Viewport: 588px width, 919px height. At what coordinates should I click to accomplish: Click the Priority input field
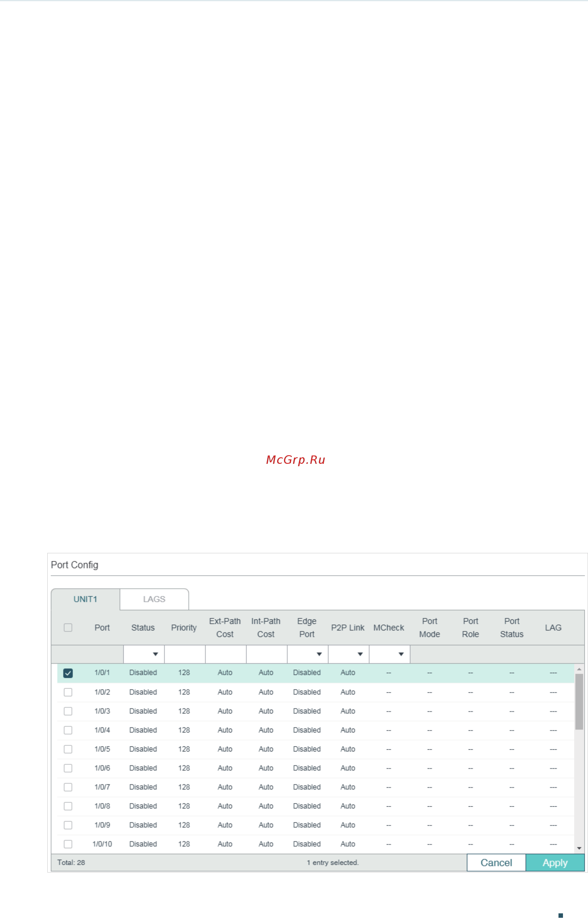point(185,654)
